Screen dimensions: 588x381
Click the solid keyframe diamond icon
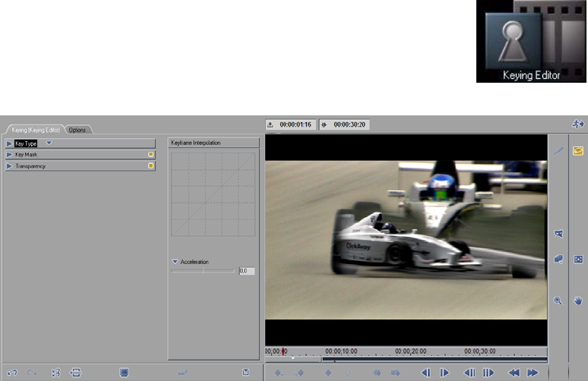328,373
